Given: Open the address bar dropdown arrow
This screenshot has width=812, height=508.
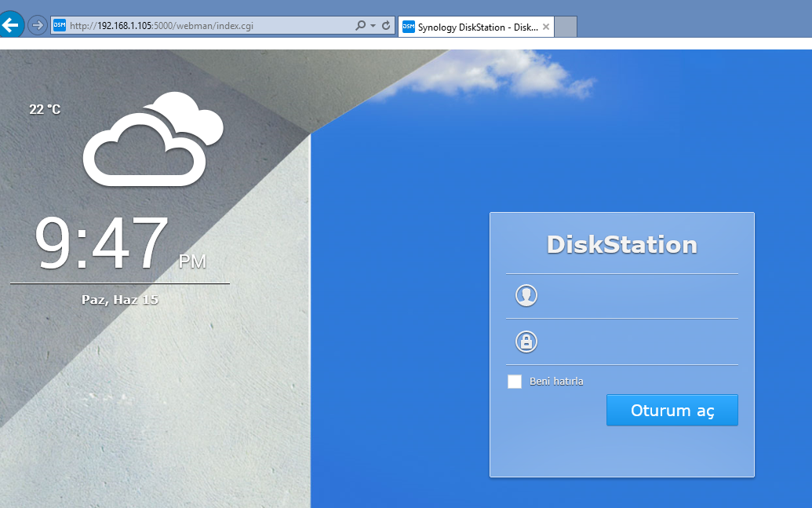Looking at the screenshot, I should point(373,25).
